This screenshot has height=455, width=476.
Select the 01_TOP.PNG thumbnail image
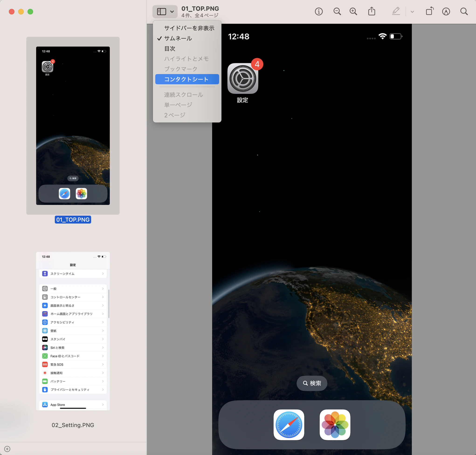point(73,126)
